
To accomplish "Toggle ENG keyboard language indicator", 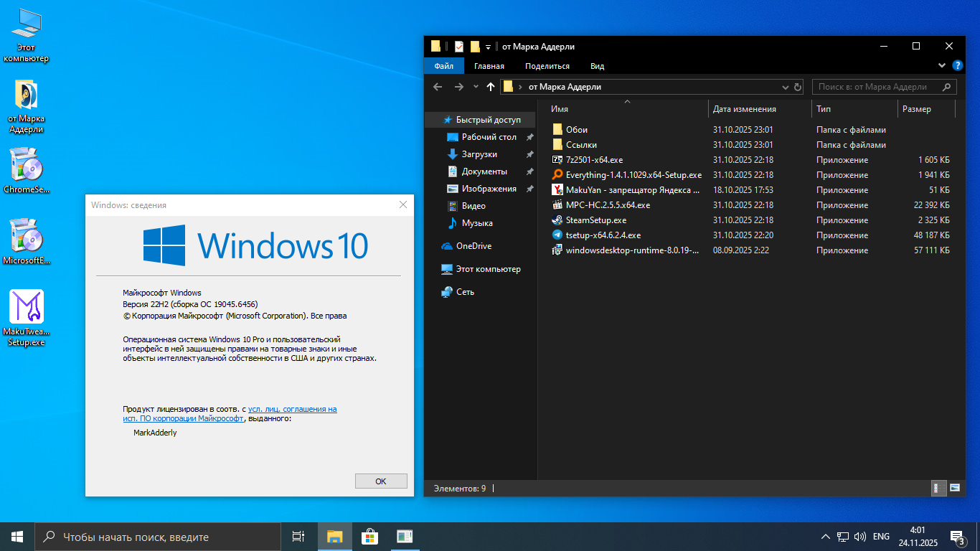I will tap(881, 537).
